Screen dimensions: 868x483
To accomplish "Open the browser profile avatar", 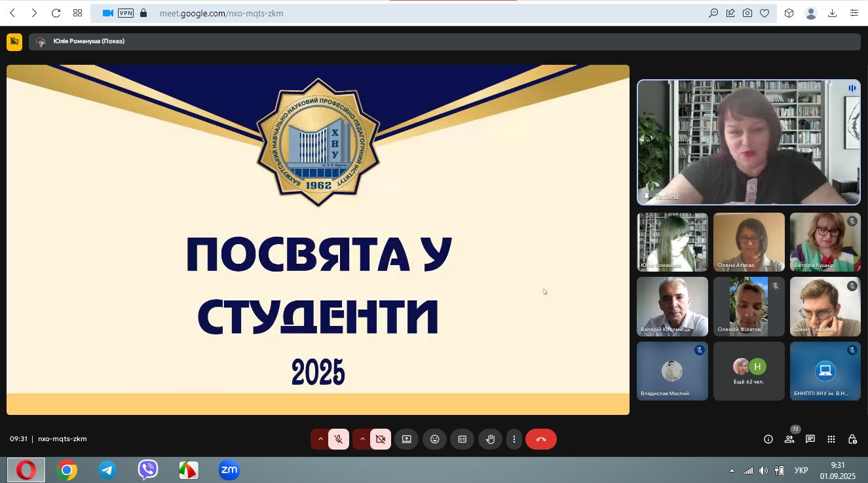I will click(x=811, y=13).
